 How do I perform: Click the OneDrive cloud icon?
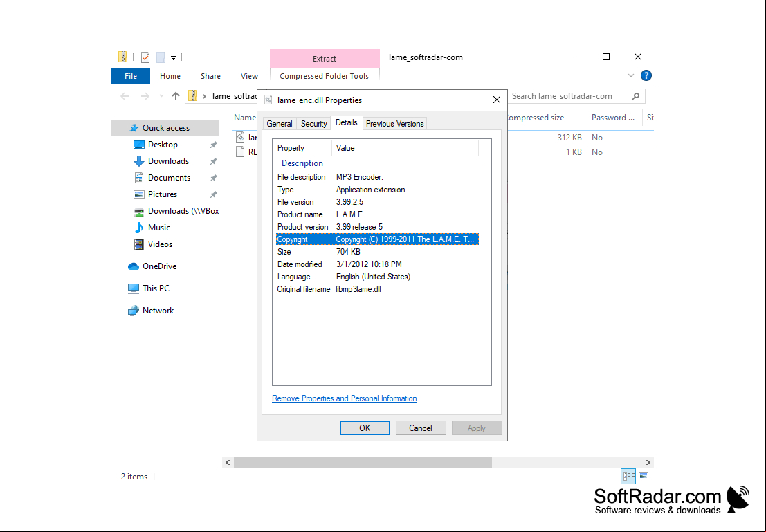click(x=134, y=266)
